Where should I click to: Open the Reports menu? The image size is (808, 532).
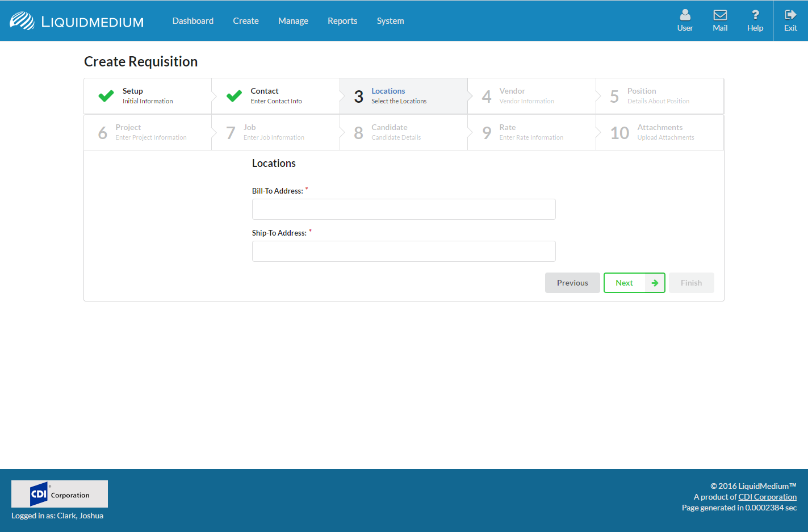[342, 21]
